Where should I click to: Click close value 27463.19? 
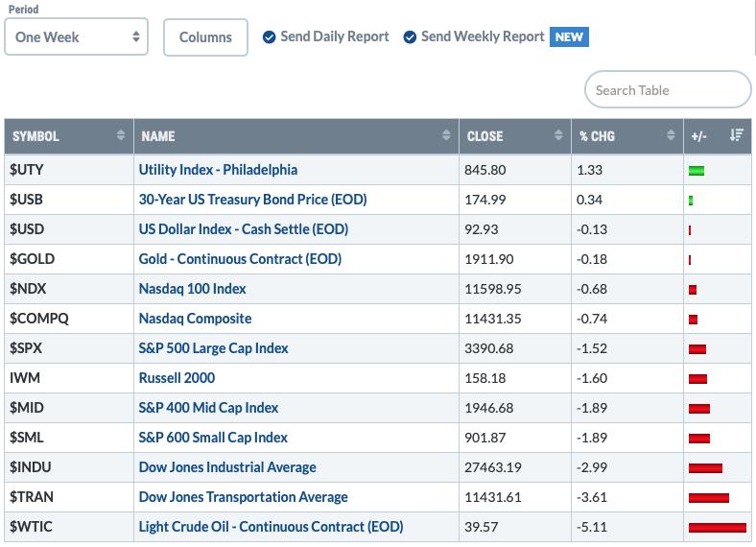493,467
